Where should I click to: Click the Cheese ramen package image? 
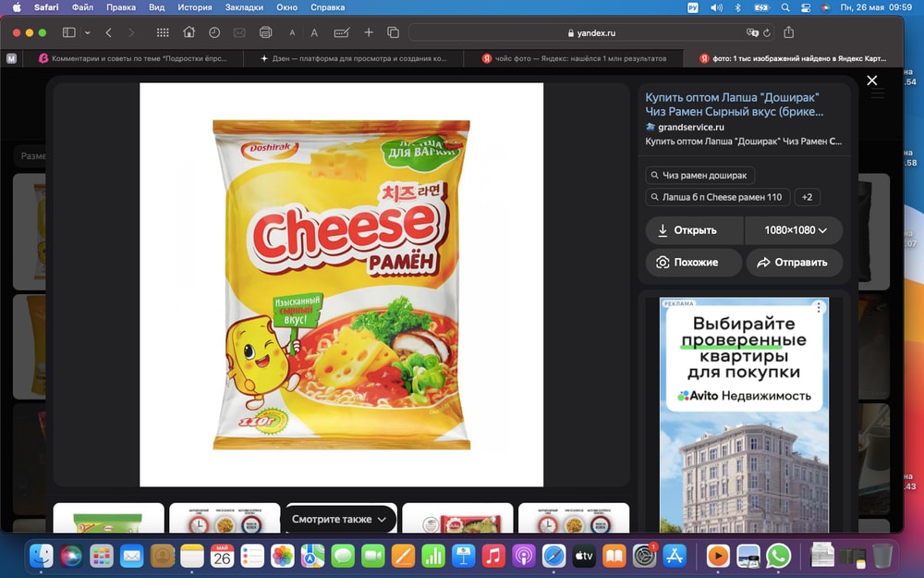[341, 285]
